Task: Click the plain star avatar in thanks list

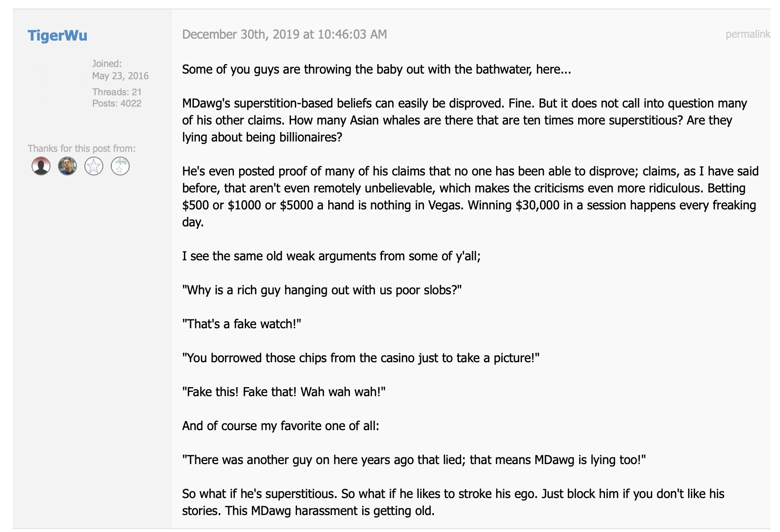Action: point(94,166)
